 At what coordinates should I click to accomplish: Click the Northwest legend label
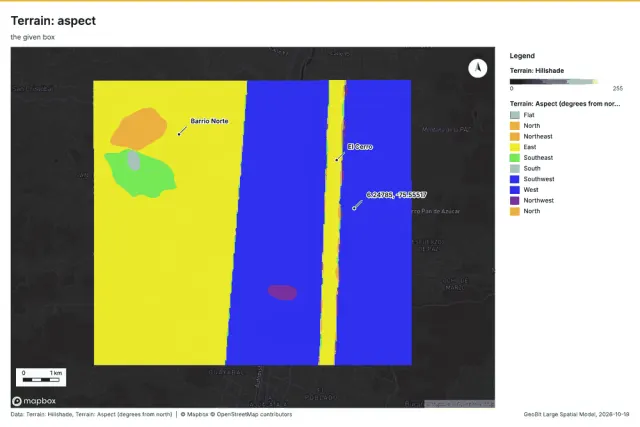click(539, 200)
